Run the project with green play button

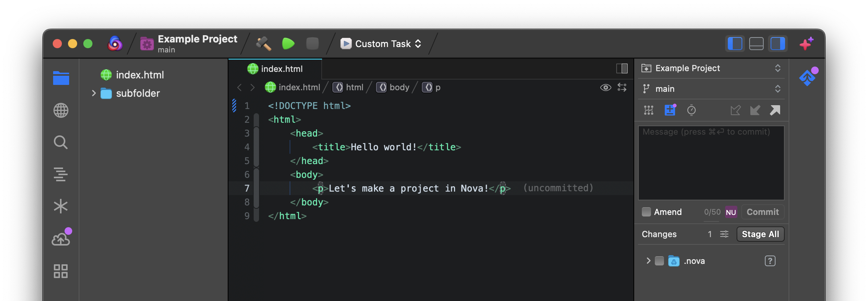[x=288, y=44]
